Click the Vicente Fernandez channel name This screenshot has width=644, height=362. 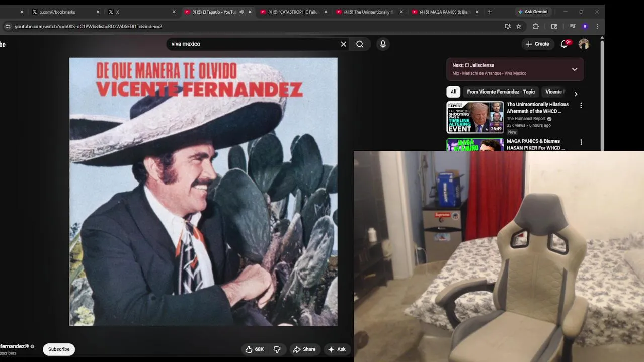[15, 346]
